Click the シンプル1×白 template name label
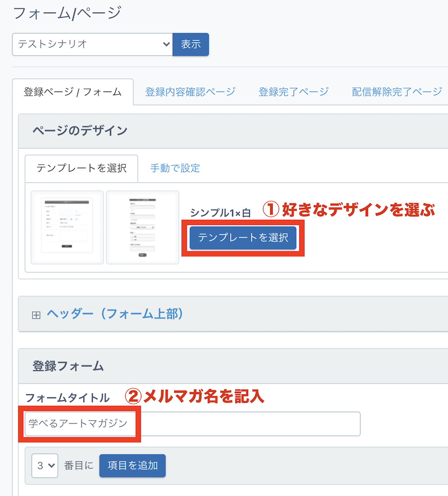The width and height of the screenshot is (448, 496). pos(220,213)
